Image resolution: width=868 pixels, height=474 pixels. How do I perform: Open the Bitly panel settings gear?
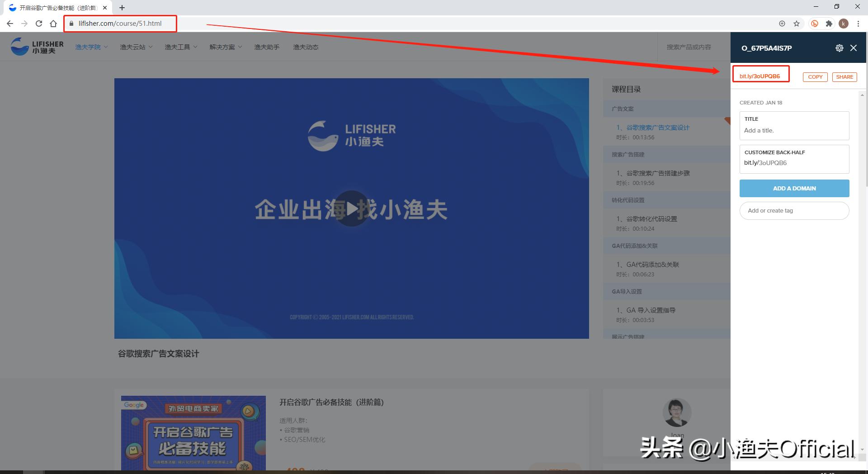[840, 48]
